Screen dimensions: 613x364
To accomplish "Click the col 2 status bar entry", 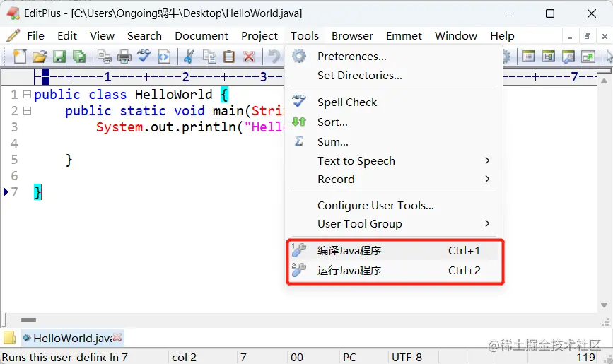I will [x=184, y=358].
